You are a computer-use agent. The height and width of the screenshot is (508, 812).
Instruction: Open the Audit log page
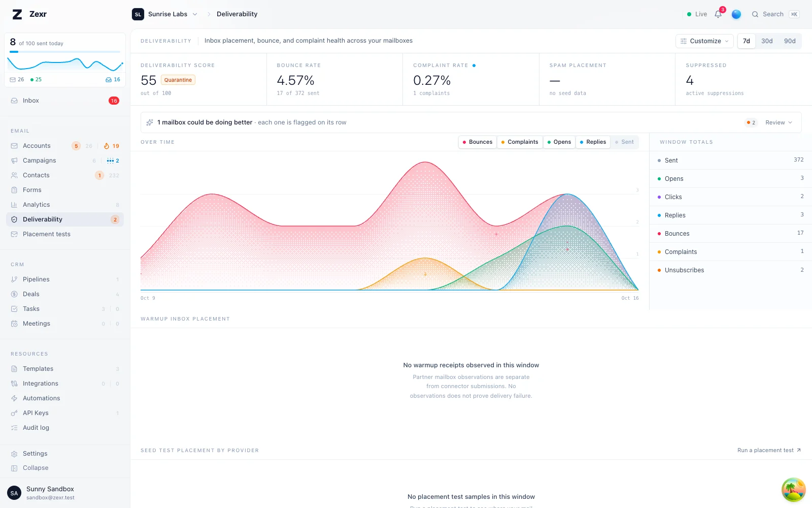click(x=65, y=428)
